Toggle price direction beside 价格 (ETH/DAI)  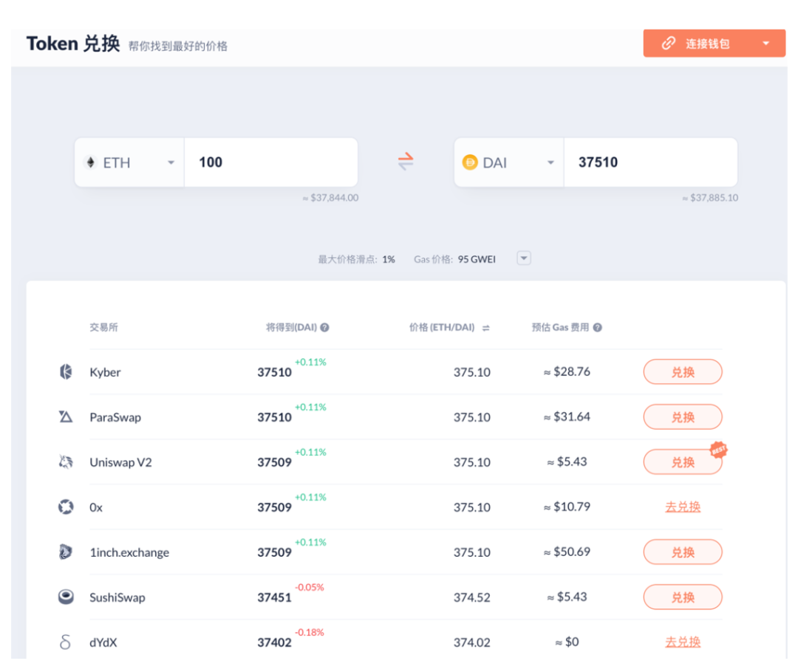coord(485,328)
